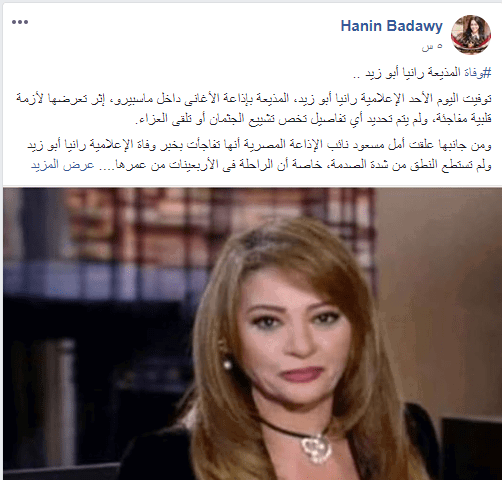
Task: Expand post text with عرض المزيد
Action: click(63, 165)
